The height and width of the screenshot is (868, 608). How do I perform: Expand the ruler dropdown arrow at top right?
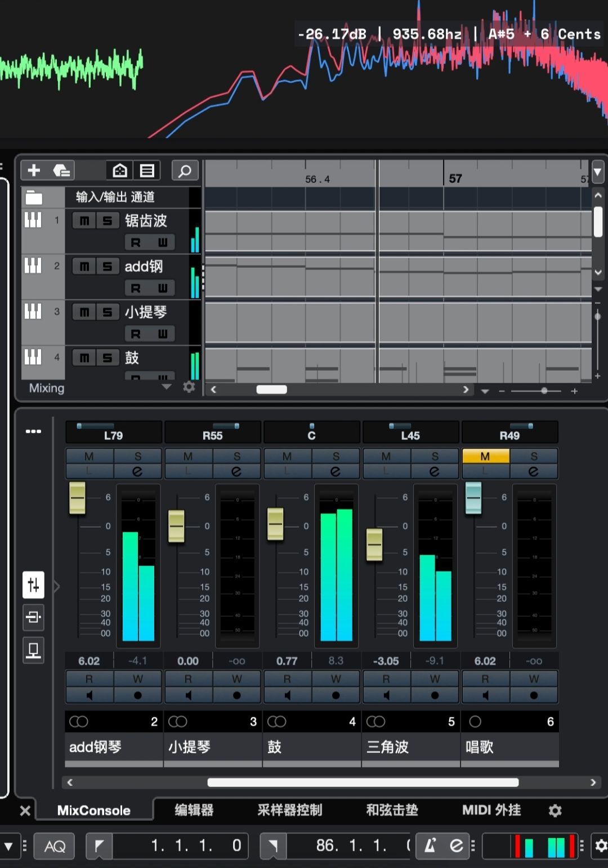pyautogui.click(x=598, y=171)
